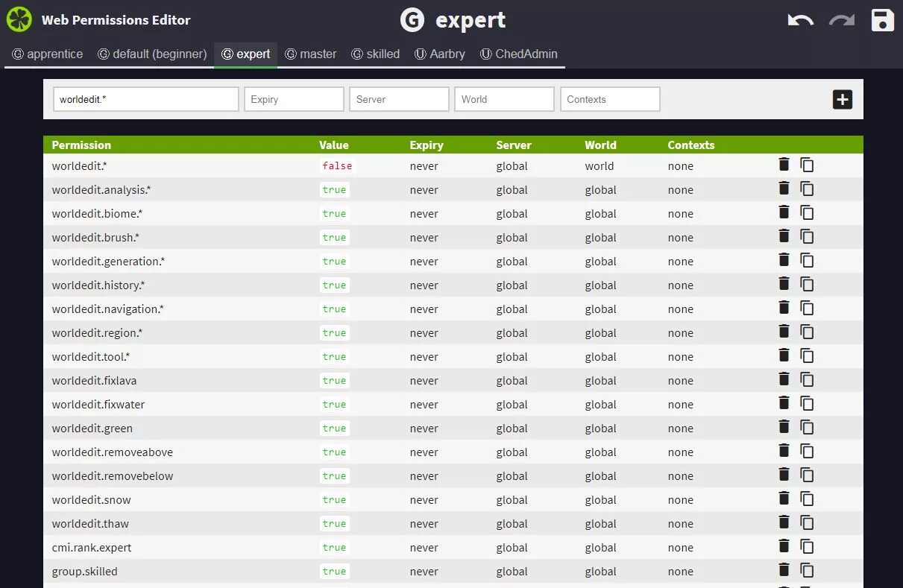Toggle true value of cmi.rank.expert

click(334, 548)
